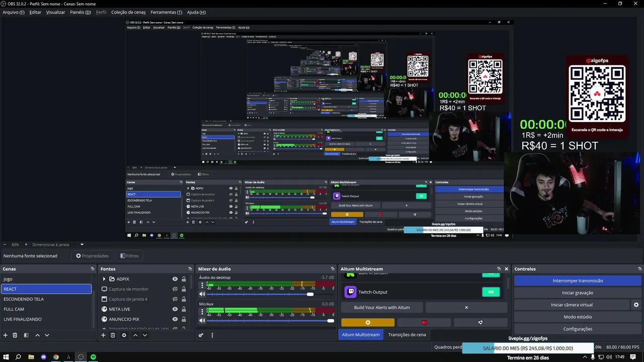Delete the selected scene with trash icon
Screen dimensions: 644x362
pos(15,335)
